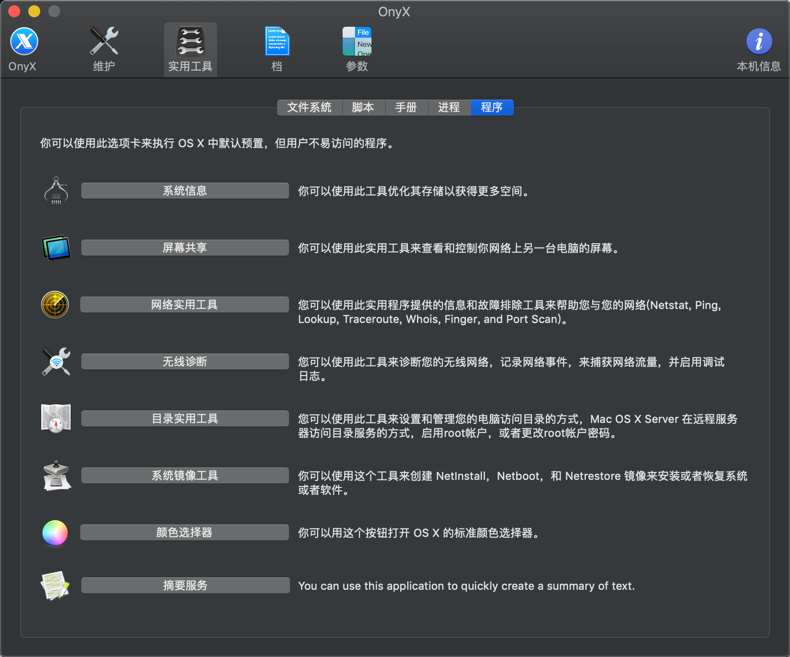This screenshot has height=657, width=790.
Task: Switch to the 手册 tab
Action: pyautogui.click(x=406, y=107)
